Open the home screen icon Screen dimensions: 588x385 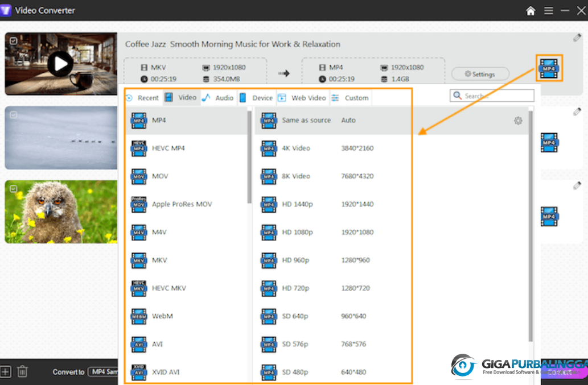pyautogui.click(x=531, y=10)
